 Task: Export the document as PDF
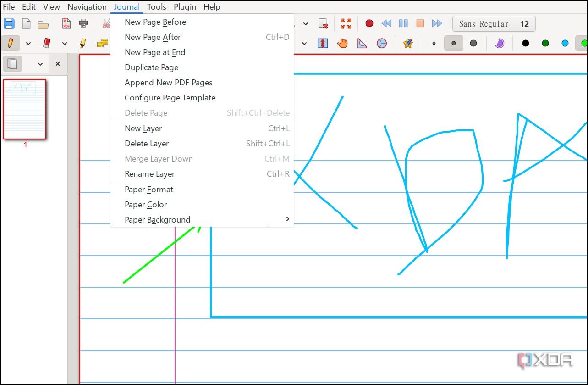click(x=66, y=23)
